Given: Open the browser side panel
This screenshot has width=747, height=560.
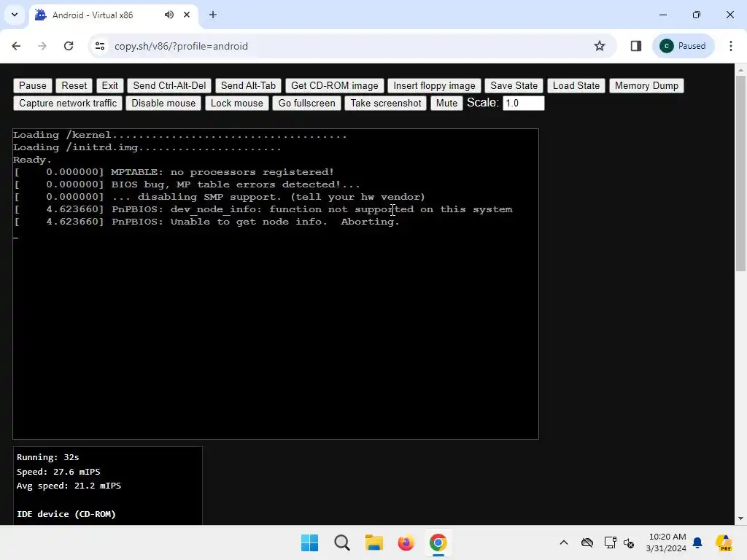Looking at the screenshot, I should pyautogui.click(x=636, y=46).
